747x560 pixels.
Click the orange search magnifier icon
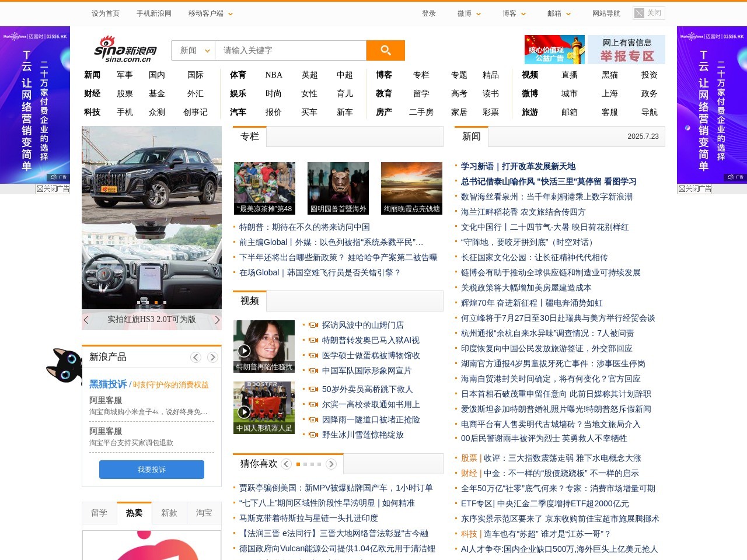385,51
